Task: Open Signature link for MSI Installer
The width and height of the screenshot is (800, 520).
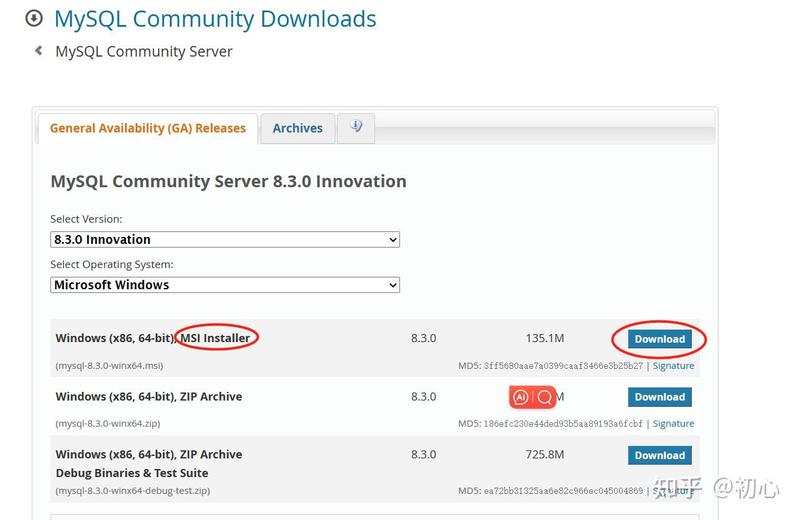Action: point(673,366)
